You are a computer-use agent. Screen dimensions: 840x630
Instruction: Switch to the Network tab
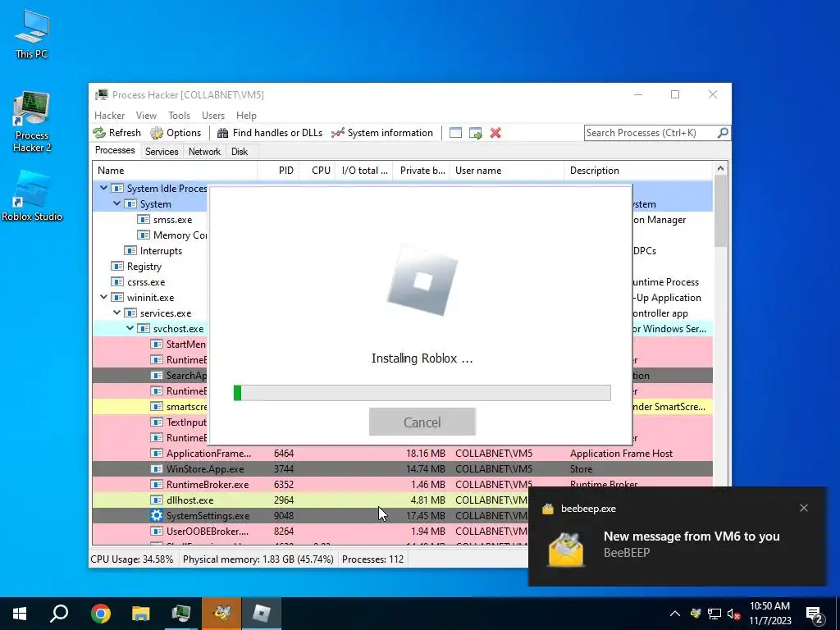tap(204, 152)
